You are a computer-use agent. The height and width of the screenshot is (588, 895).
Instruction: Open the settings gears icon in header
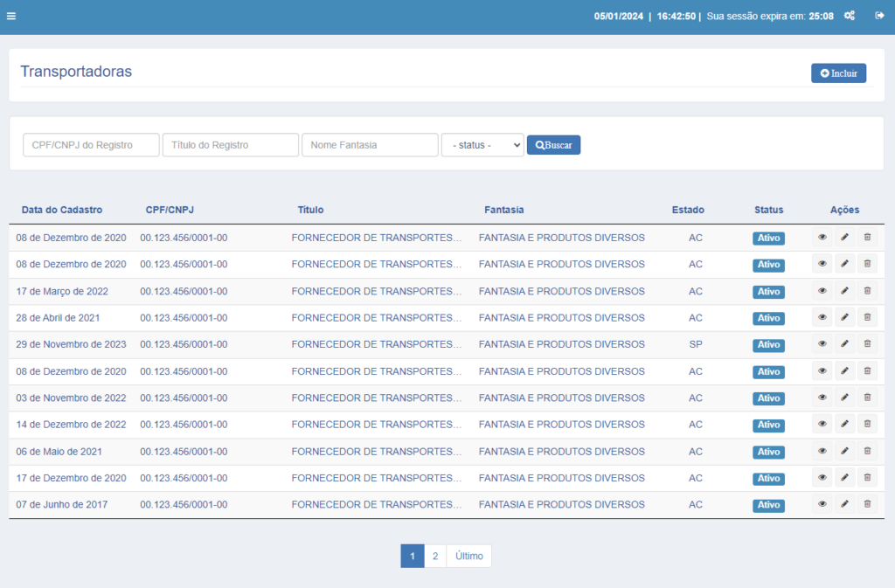point(850,16)
